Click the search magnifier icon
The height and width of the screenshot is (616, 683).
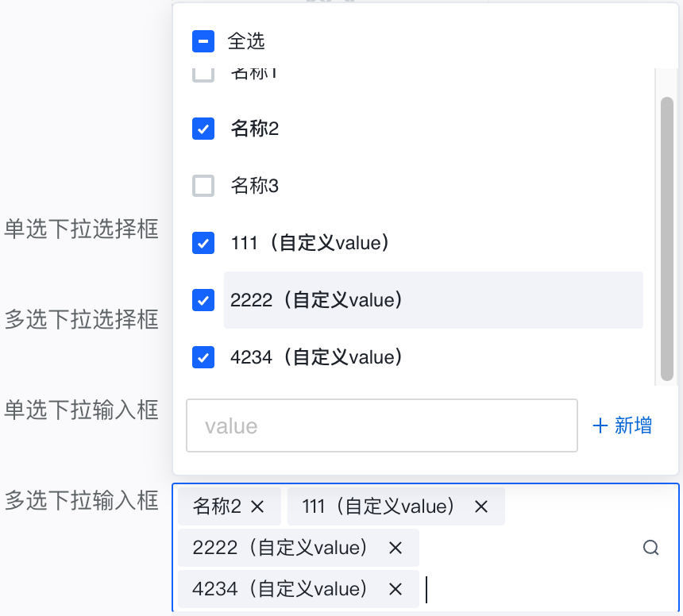pyautogui.click(x=651, y=548)
